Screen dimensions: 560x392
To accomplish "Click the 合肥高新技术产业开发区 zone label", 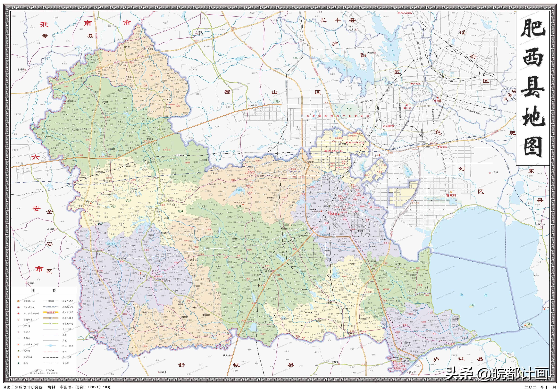I will pyautogui.click(x=338, y=116).
